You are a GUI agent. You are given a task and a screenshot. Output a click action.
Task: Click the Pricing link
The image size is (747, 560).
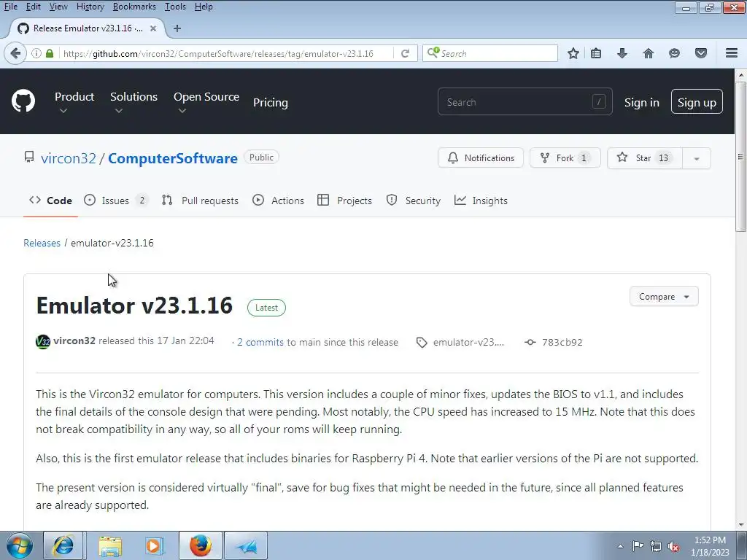click(x=270, y=102)
